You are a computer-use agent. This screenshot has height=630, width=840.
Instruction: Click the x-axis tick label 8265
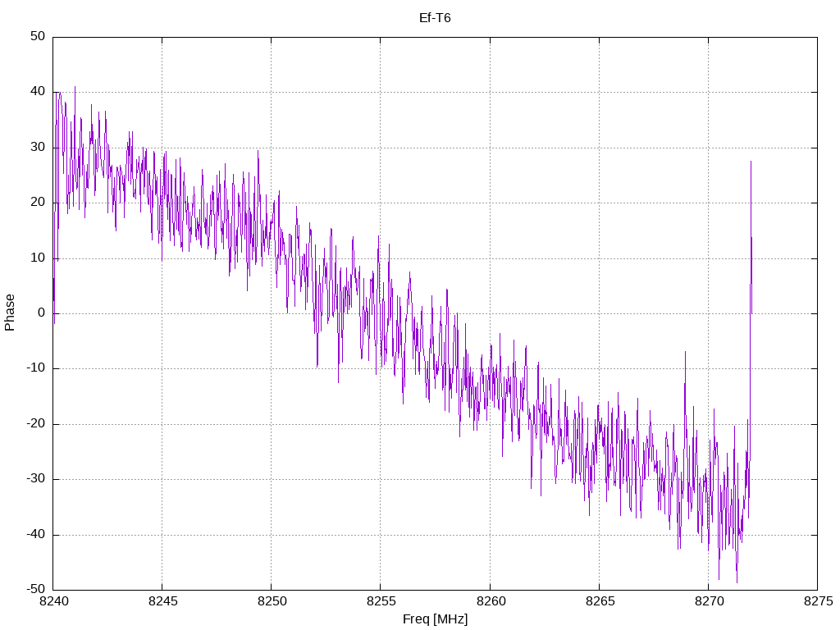point(600,601)
